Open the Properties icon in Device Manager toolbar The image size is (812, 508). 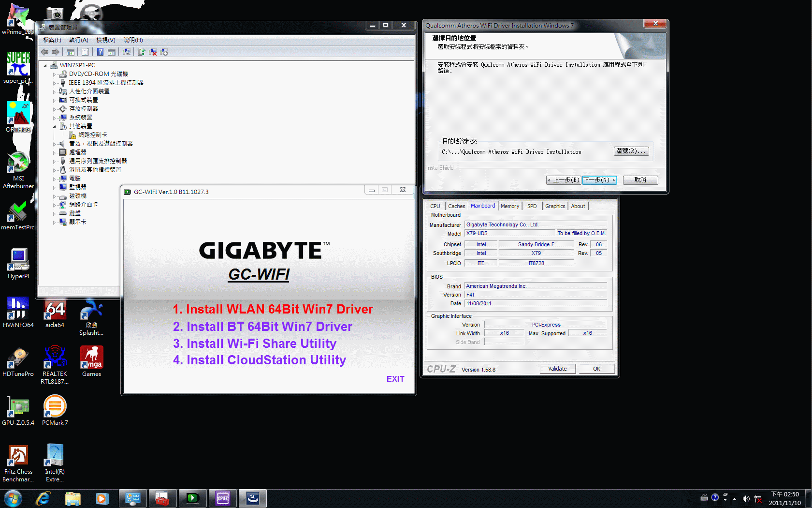[x=85, y=52]
